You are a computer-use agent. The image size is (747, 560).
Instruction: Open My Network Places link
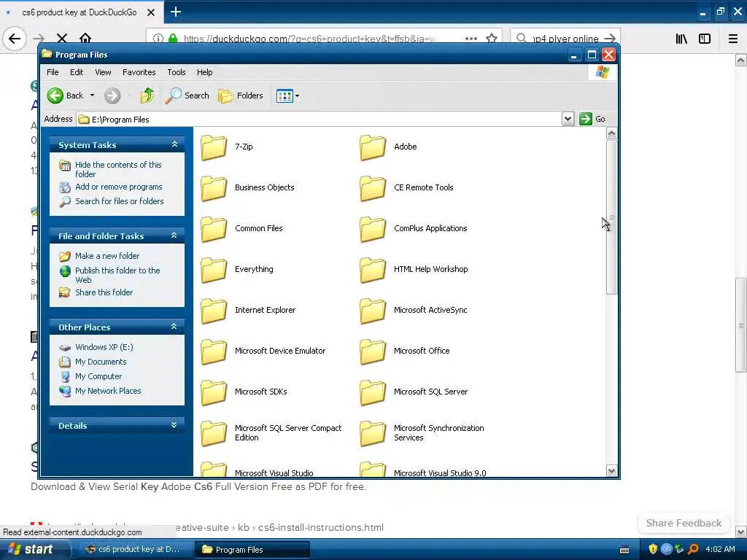coord(108,391)
